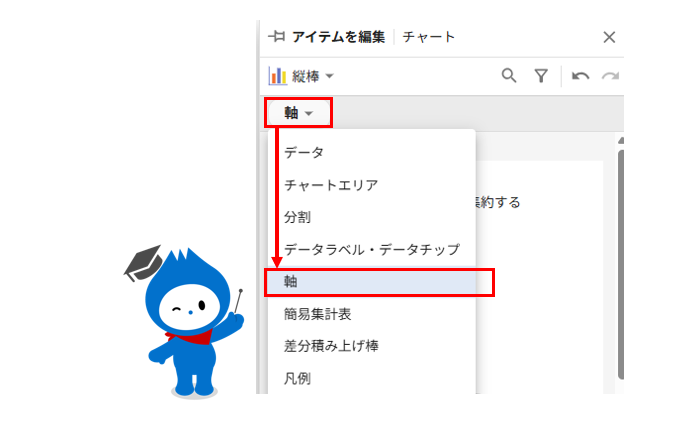Undo with the back arrow icon
The image size is (688, 426).
(x=580, y=76)
